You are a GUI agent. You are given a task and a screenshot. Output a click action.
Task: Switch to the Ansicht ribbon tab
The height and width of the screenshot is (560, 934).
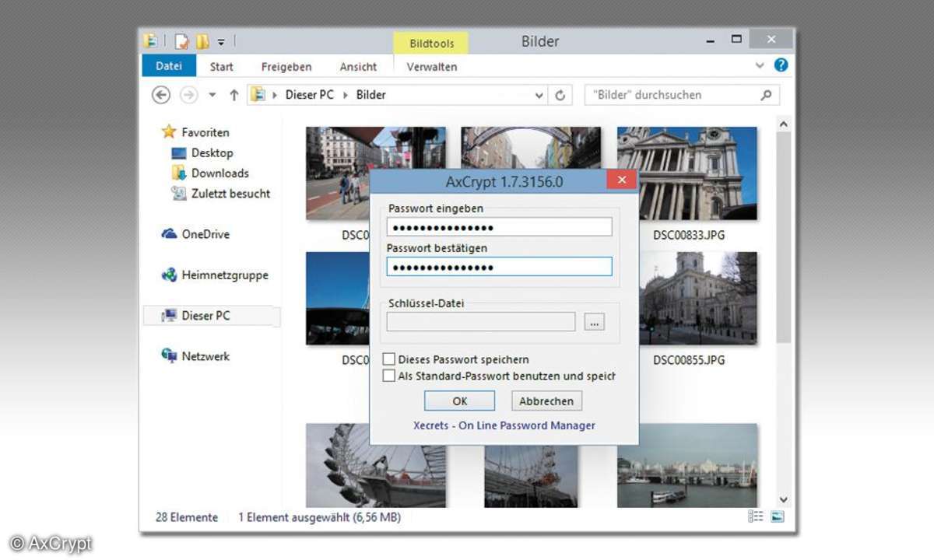(358, 67)
